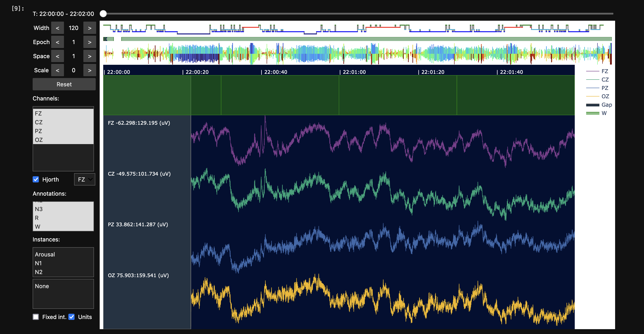The height and width of the screenshot is (334, 644).
Task: Click the time position slider handle
Action: (103, 14)
